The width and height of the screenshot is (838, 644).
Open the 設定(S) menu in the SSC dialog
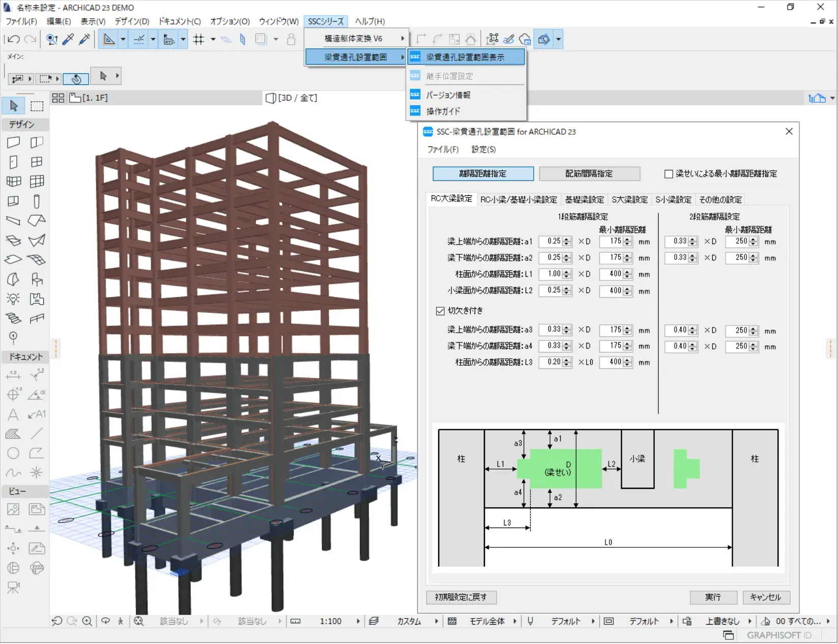[484, 150]
